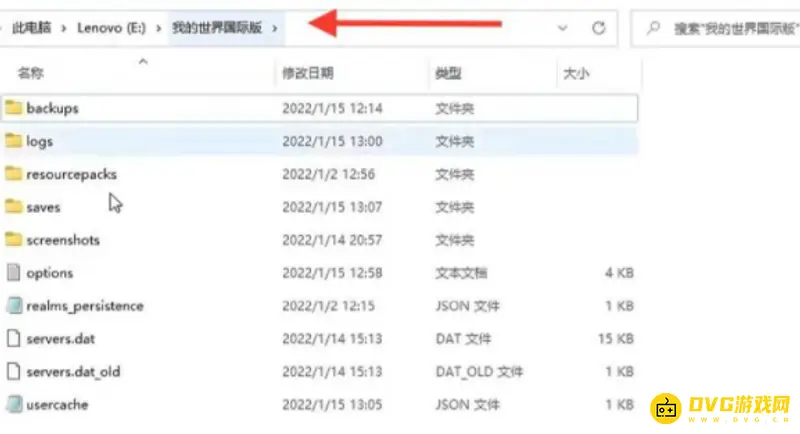
Task: Sort files by the 修改日期 column header
Action: (307, 73)
